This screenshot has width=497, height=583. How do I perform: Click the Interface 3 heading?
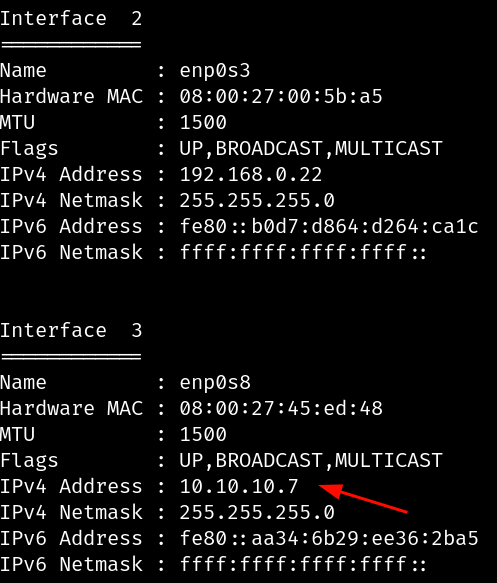[x=71, y=330]
